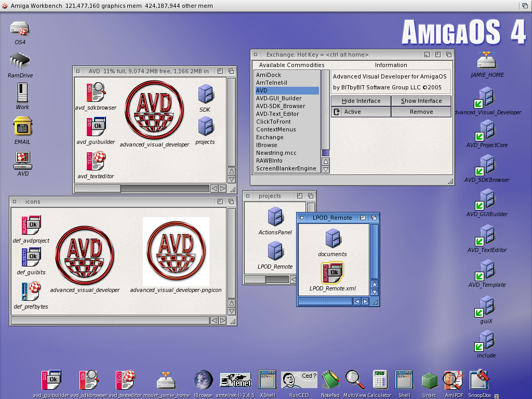
Task: Select advanced_visual_developer logo in AVD window
Action: click(x=154, y=110)
